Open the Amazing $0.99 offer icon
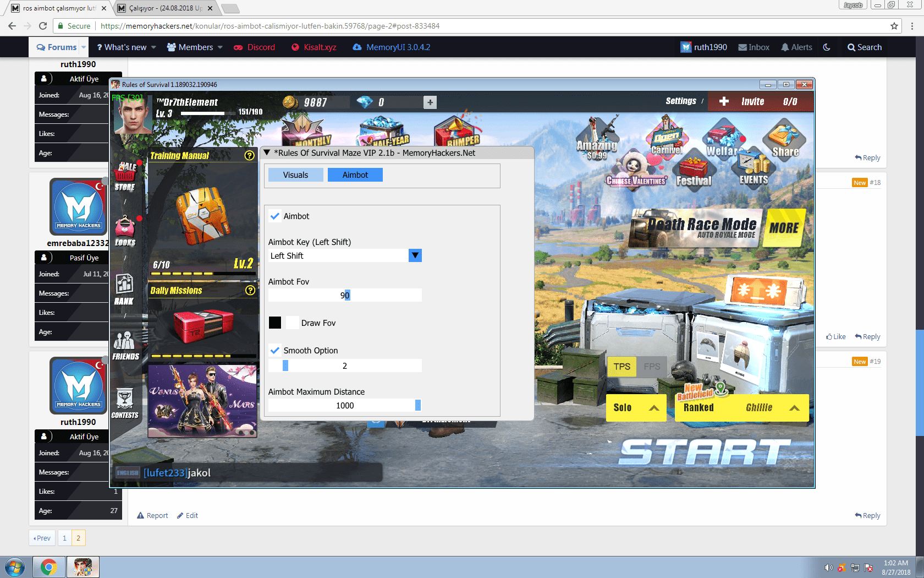924x578 pixels. click(x=597, y=139)
